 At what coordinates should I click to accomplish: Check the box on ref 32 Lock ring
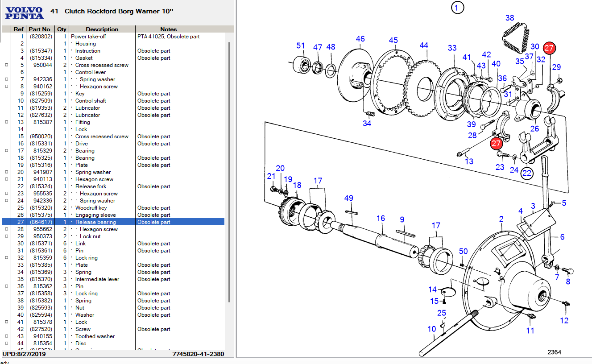[6, 258]
